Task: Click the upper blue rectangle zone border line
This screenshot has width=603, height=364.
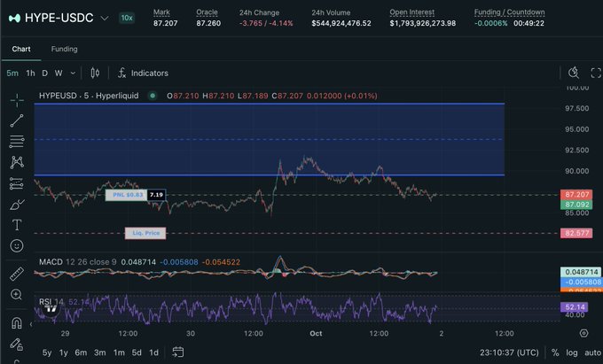Action: [270, 104]
